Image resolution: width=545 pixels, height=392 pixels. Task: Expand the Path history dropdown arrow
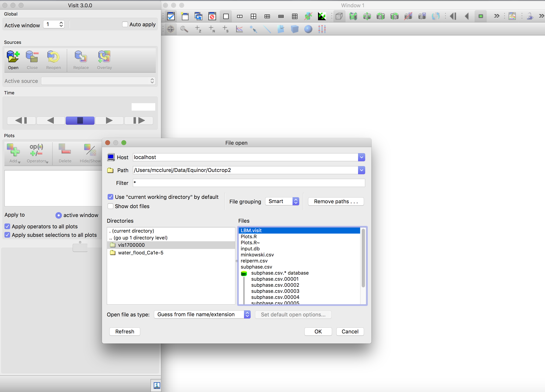coord(361,170)
